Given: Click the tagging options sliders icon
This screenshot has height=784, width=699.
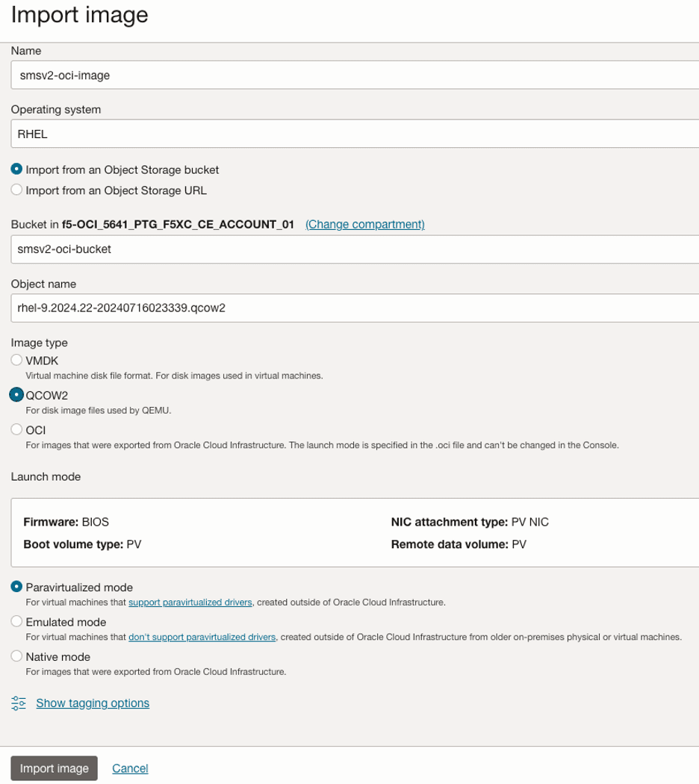Looking at the screenshot, I should pos(19,703).
